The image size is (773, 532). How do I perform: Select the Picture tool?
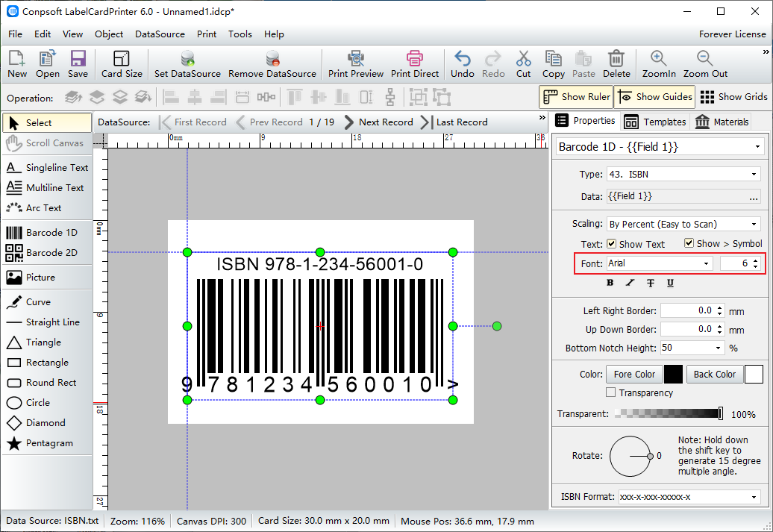pyautogui.click(x=47, y=277)
